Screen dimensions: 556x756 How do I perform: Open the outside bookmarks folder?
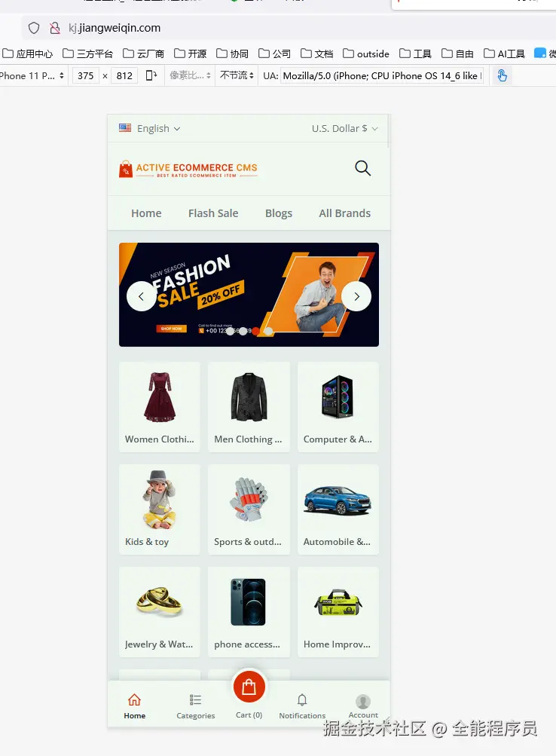(x=366, y=54)
